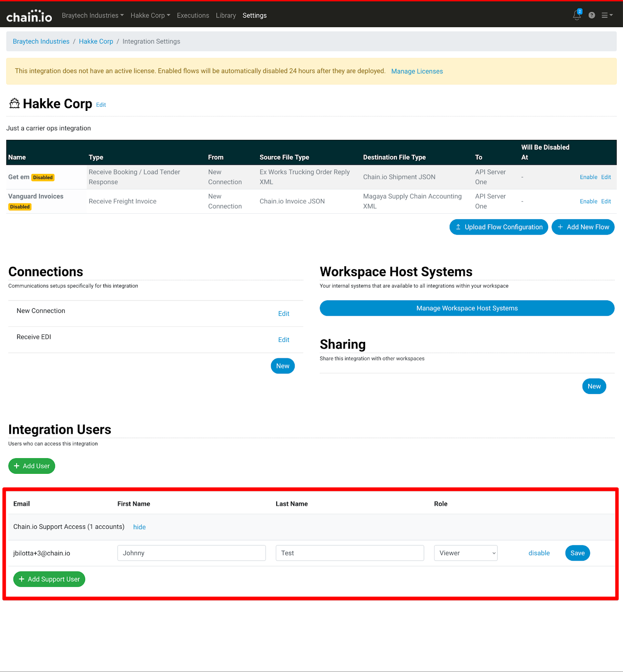Click the Last Name field containing Test

coord(350,553)
